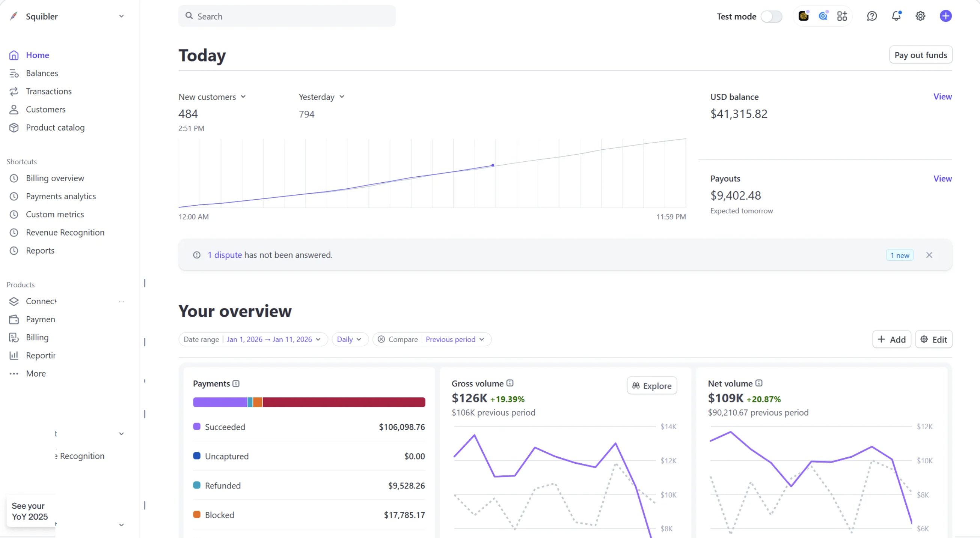Viewport: 980px width, 538px height.
Task: Toggle Test mode on
Action: tap(772, 17)
